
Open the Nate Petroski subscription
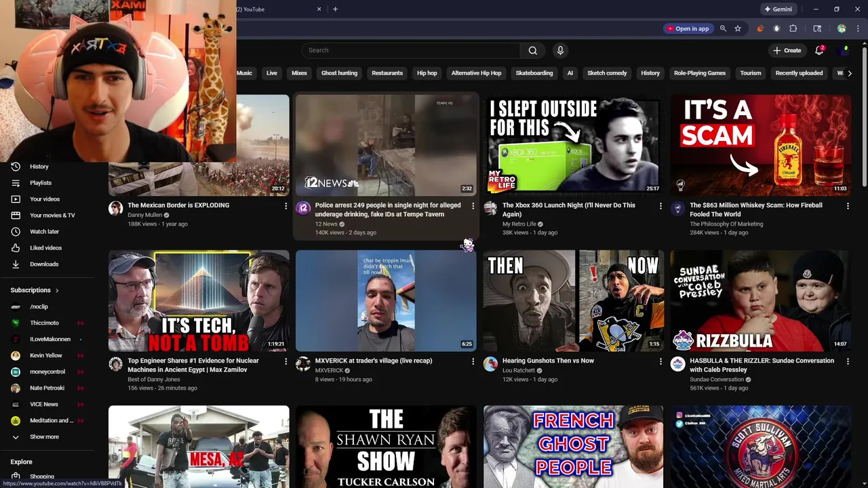tap(47, 388)
